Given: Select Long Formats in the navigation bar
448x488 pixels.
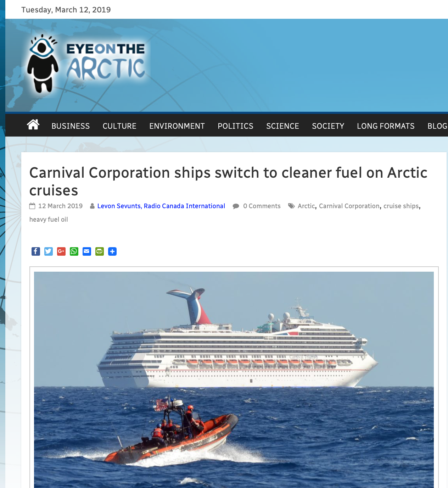Looking at the screenshot, I should (386, 126).
